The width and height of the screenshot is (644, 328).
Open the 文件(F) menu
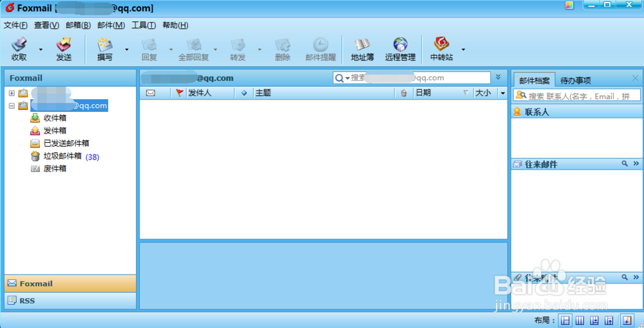tap(15, 26)
